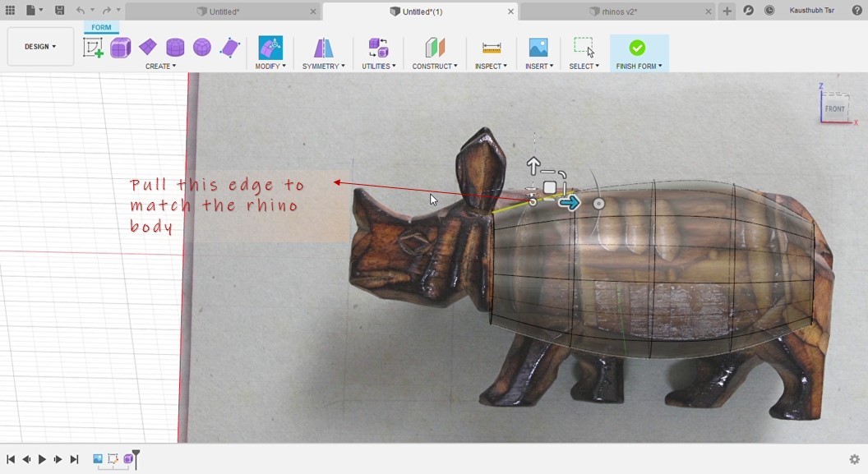Expand the SYMMETRY dropdown
Image resolution: width=868 pixels, height=474 pixels.
[323, 66]
